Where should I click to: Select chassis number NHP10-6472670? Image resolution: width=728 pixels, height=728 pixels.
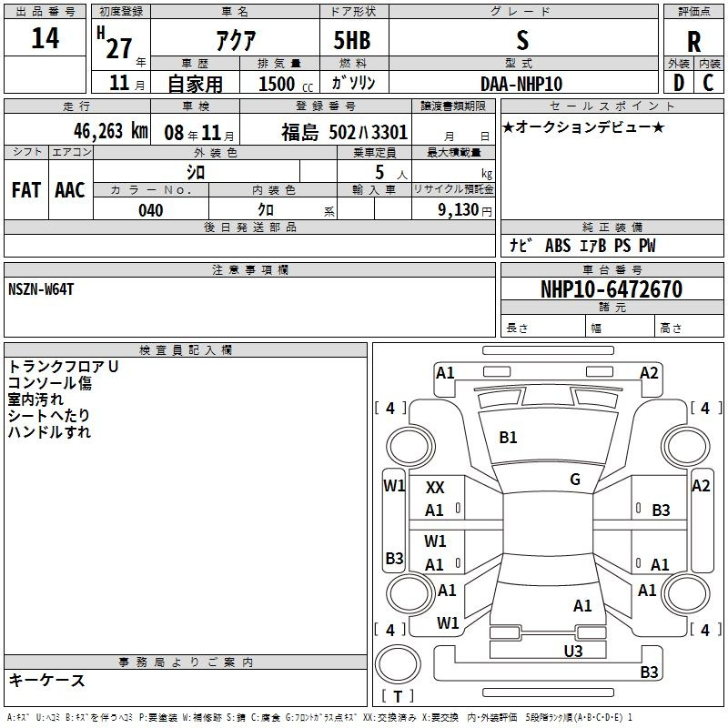612,289
